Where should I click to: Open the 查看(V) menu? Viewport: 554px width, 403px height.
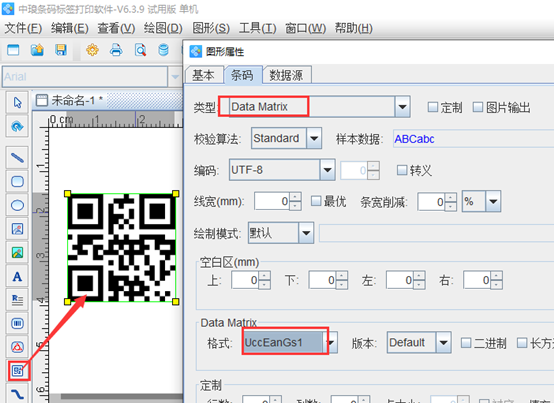tap(116, 28)
